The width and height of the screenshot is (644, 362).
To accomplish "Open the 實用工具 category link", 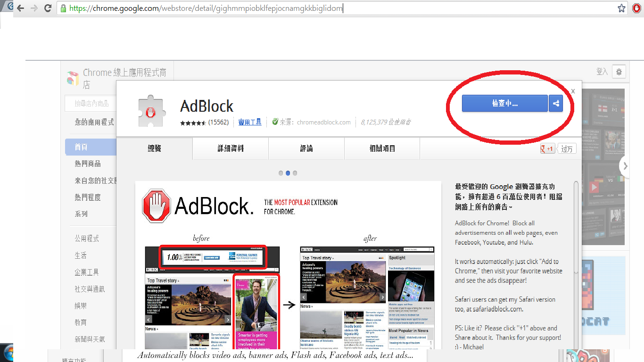I will 250,122.
